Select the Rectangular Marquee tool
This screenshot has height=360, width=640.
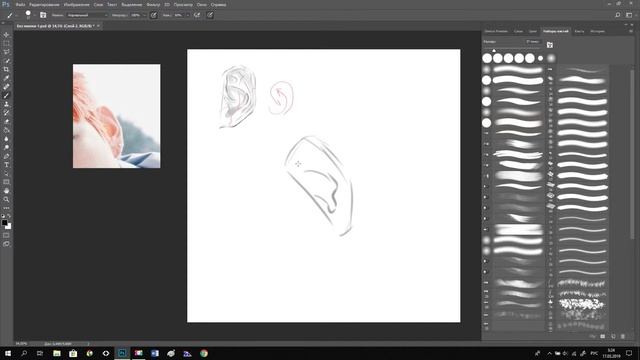point(6,43)
